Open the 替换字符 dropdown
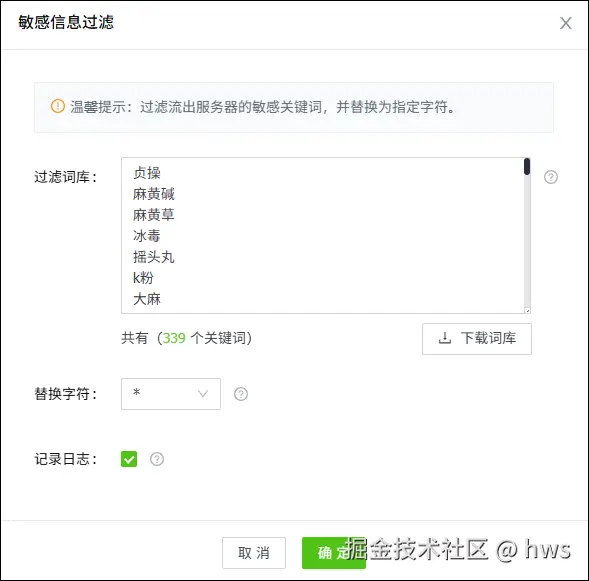The image size is (589, 581). (171, 394)
